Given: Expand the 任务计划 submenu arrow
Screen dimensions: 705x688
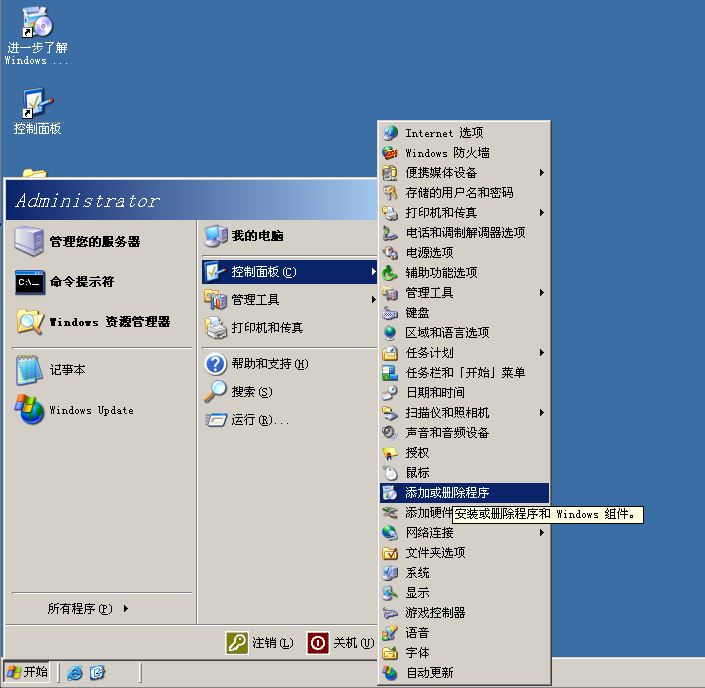Looking at the screenshot, I should [542, 353].
